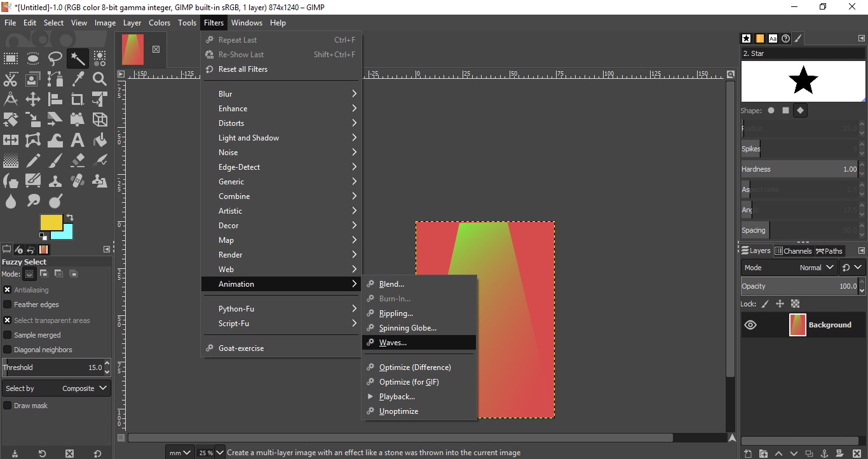
Task: Select the Text tool
Action: tap(78, 140)
